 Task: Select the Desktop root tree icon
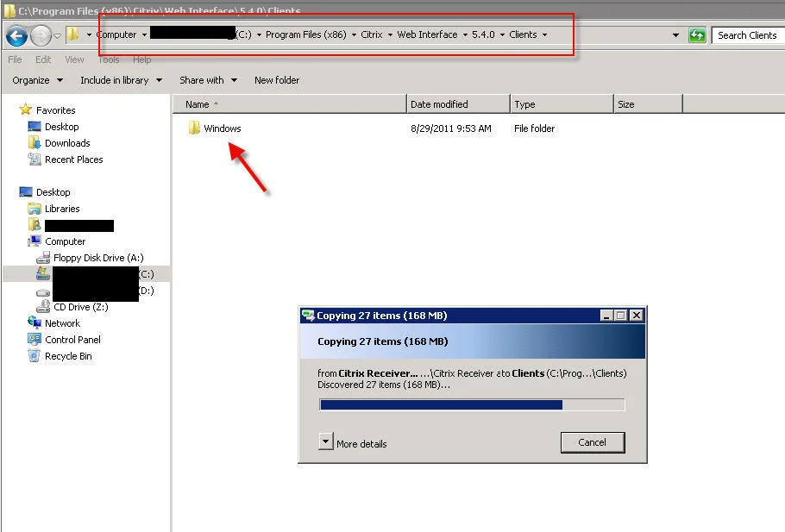(x=26, y=191)
